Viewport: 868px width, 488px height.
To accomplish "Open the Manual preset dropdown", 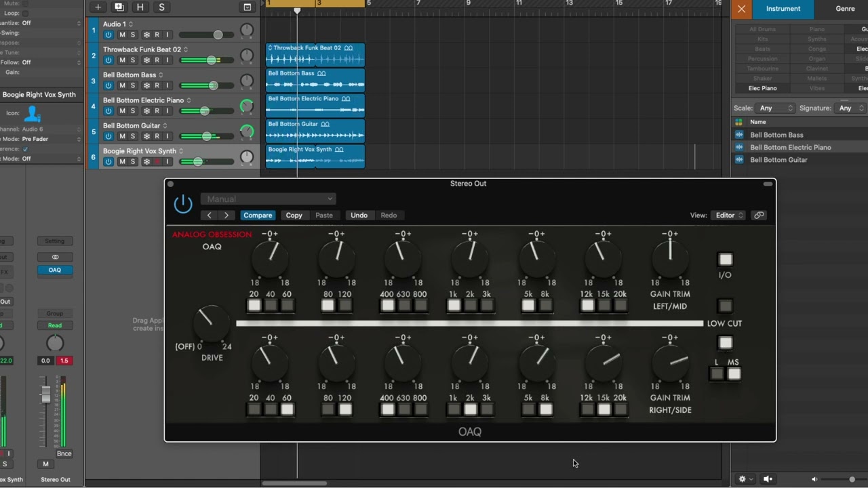I will pyautogui.click(x=268, y=199).
